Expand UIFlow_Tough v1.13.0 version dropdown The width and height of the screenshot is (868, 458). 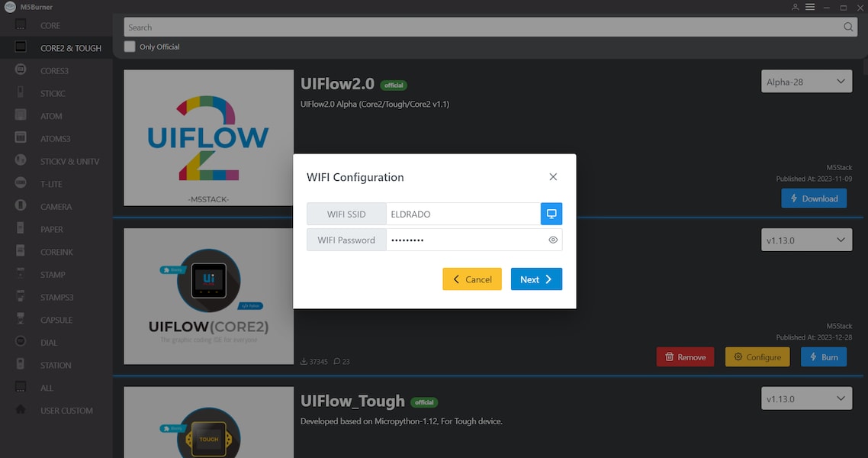pyautogui.click(x=806, y=398)
